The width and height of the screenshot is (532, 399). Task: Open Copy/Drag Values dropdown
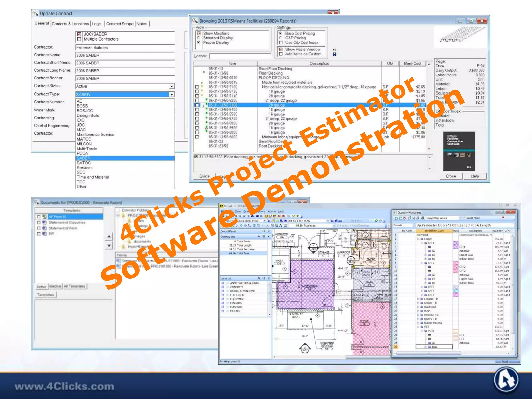[461, 218]
